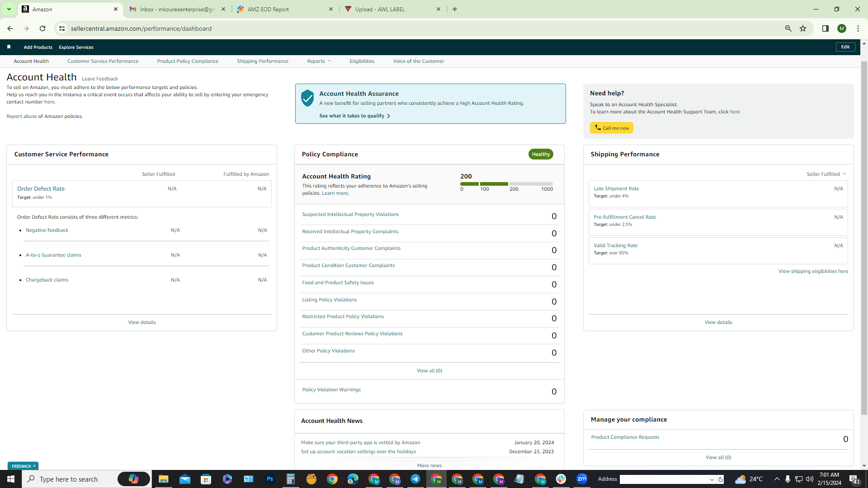Screen dimensions: 868x488
Task: Open the Policy Violation Warnings link
Action: point(331,389)
